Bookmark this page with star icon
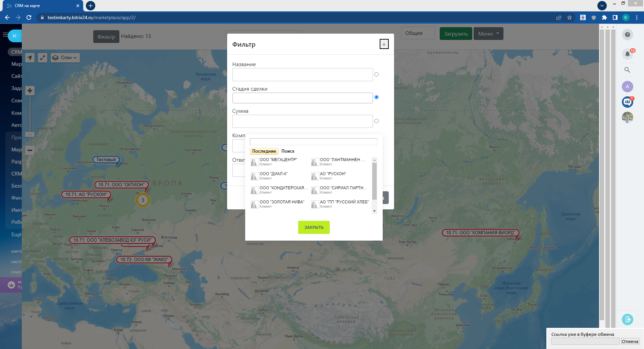Screen dimensions: 644x349 pos(570,17)
